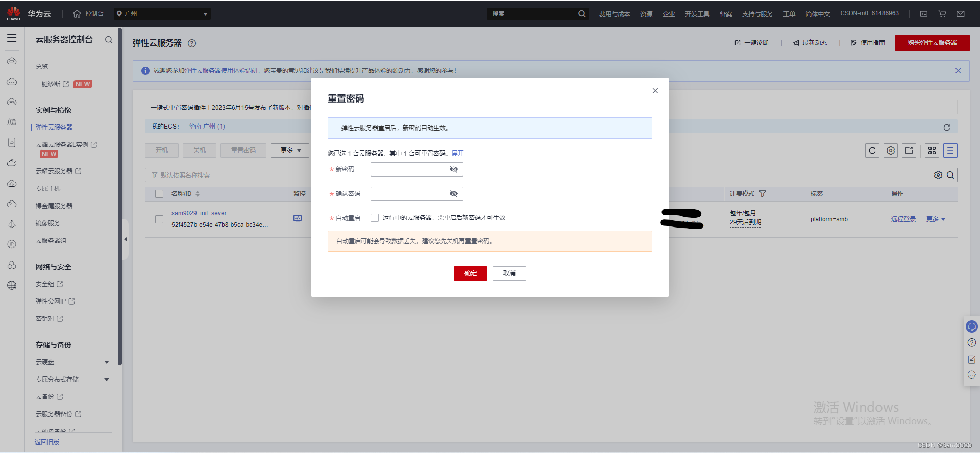Screen dimensions: 980x453
Task: Open the 工单 menu
Action: pyautogui.click(x=789, y=14)
